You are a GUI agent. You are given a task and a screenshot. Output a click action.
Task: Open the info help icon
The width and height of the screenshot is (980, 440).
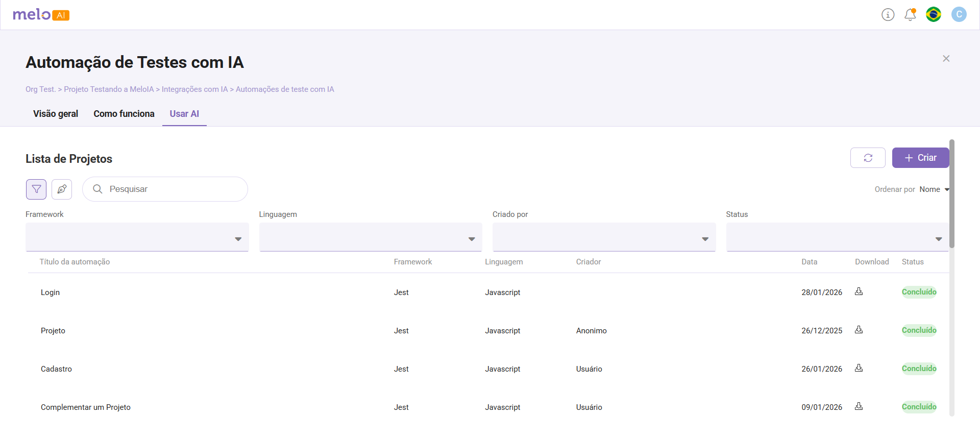(x=888, y=15)
